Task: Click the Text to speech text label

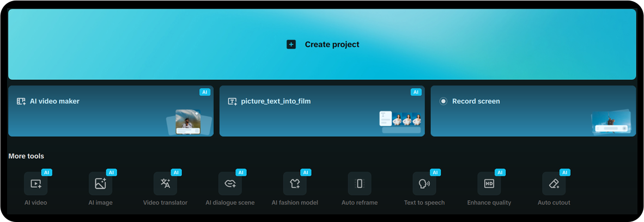Action: pyautogui.click(x=424, y=202)
